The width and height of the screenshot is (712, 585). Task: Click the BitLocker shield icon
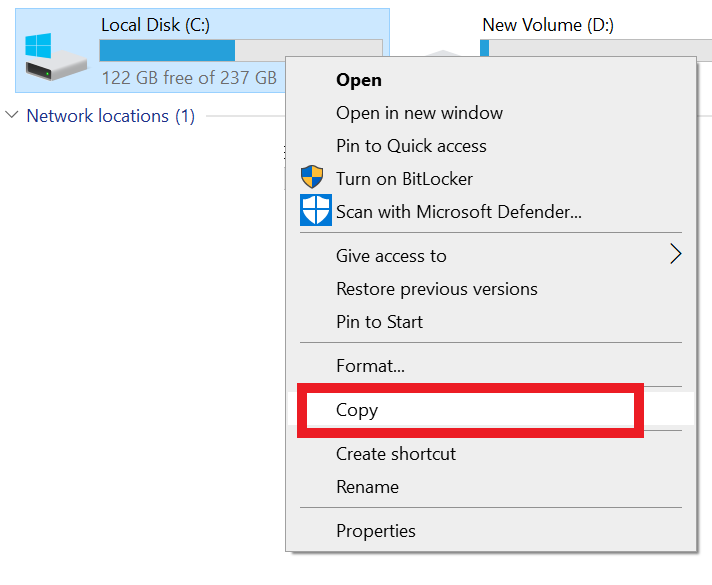pyautogui.click(x=313, y=178)
